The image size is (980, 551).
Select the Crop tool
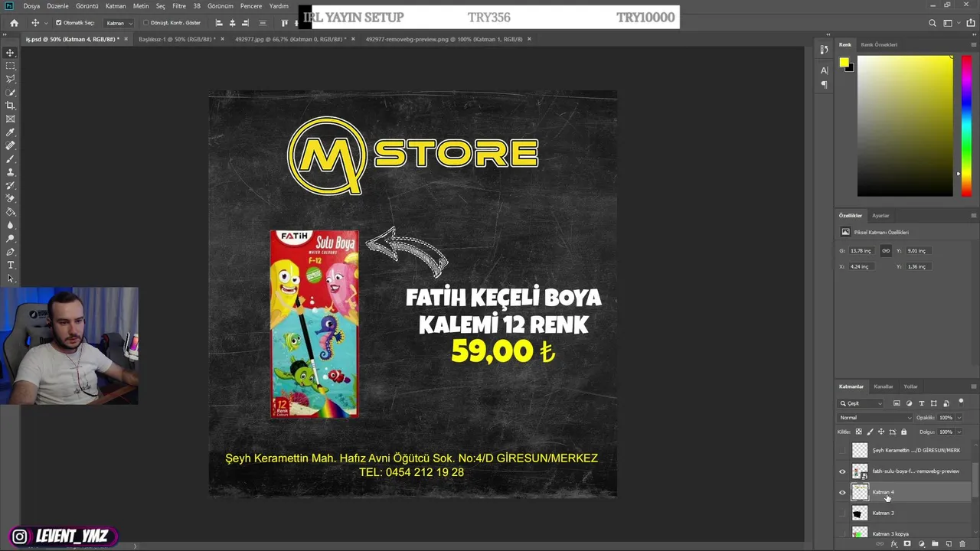click(x=10, y=106)
